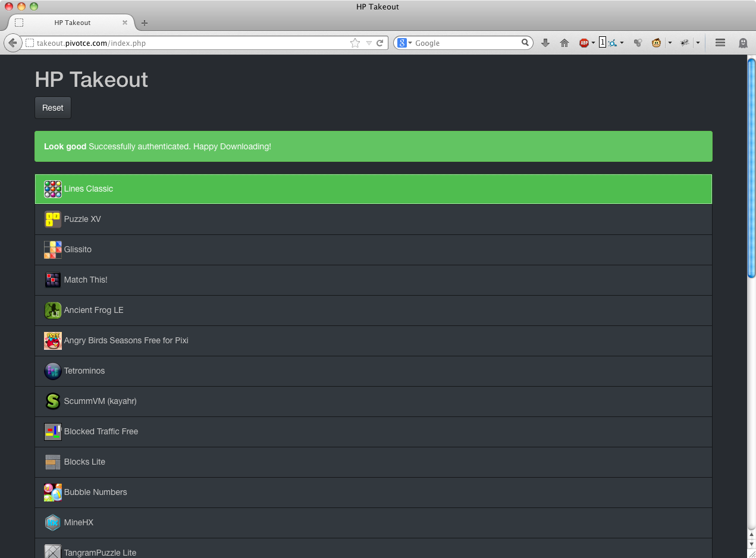Viewport: 756px width, 558px height.
Task: Open a new browser tab
Action: [145, 23]
